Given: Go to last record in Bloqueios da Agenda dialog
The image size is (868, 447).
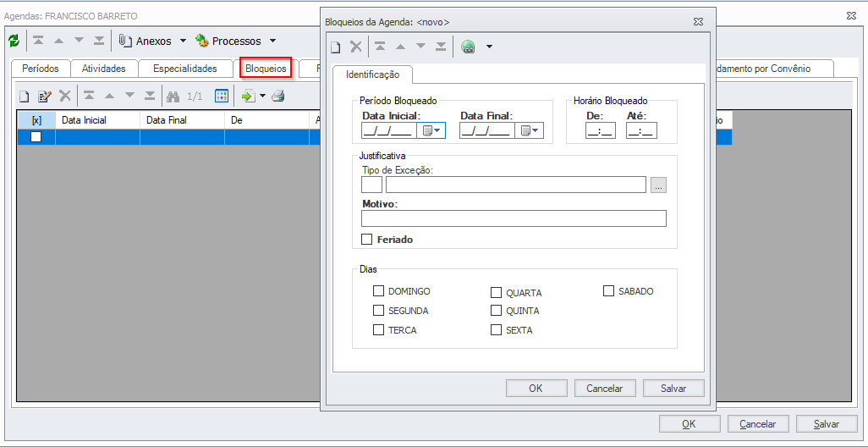Looking at the screenshot, I should (x=441, y=47).
